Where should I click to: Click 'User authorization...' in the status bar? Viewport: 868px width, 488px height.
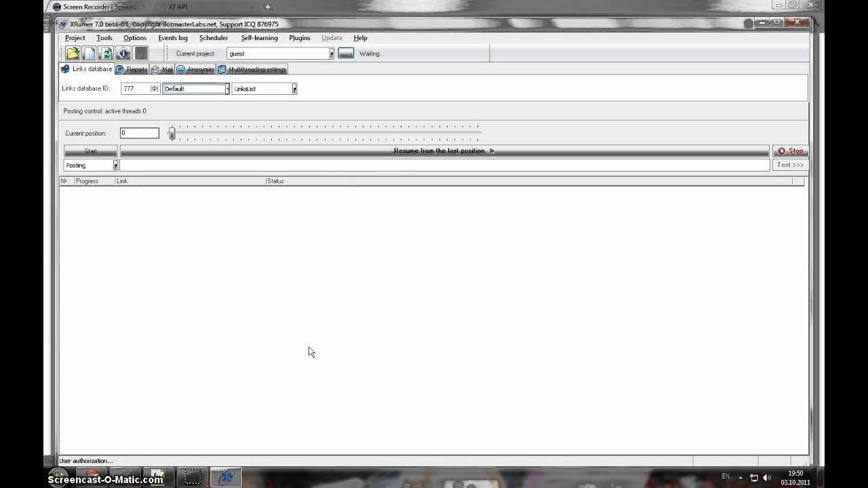click(x=86, y=461)
